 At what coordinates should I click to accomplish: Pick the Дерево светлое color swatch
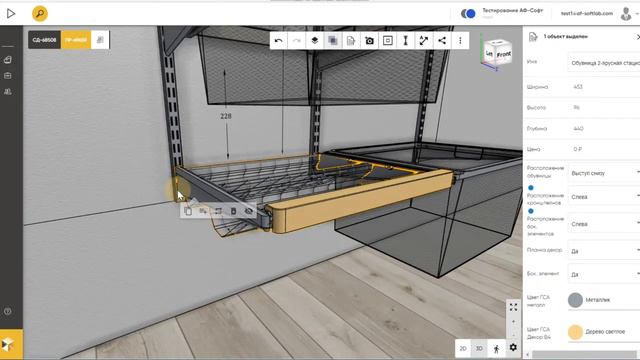pyautogui.click(x=575, y=332)
